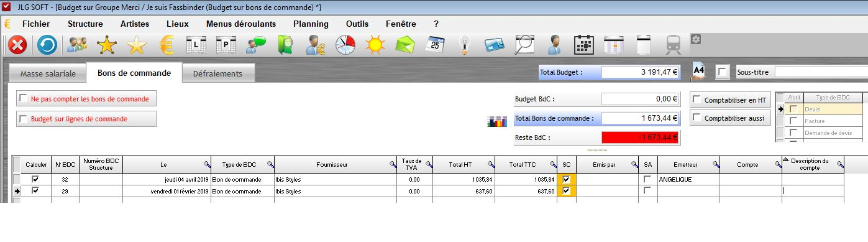
Task: Open filter magnifier on 'Type de BDC' column
Action: click(270, 164)
